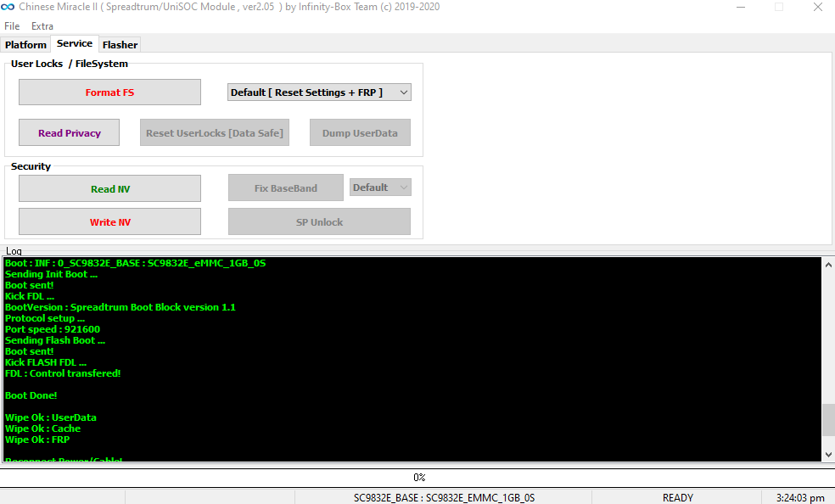835x504 pixels.
Task: Click the Write NV button
Action: (x=109, y=222)
